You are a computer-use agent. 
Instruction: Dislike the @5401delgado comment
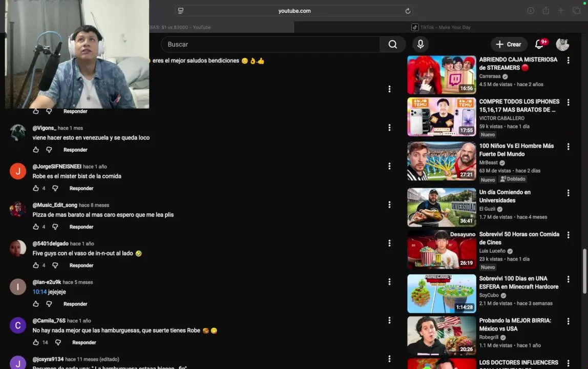click(55, 265)
